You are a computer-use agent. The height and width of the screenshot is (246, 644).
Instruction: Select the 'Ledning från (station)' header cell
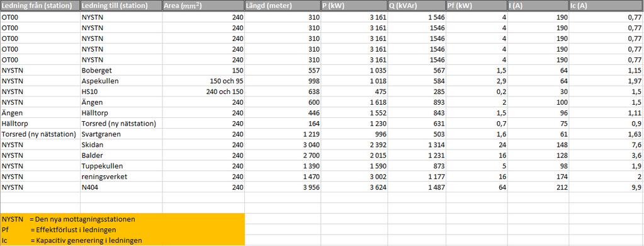(x=40, y=6)
